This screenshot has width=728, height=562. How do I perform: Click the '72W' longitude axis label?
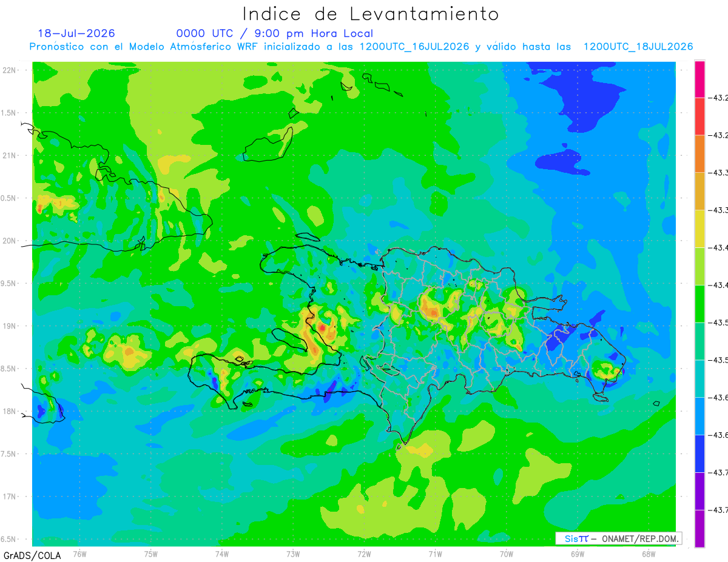click(x=364, y=554)
